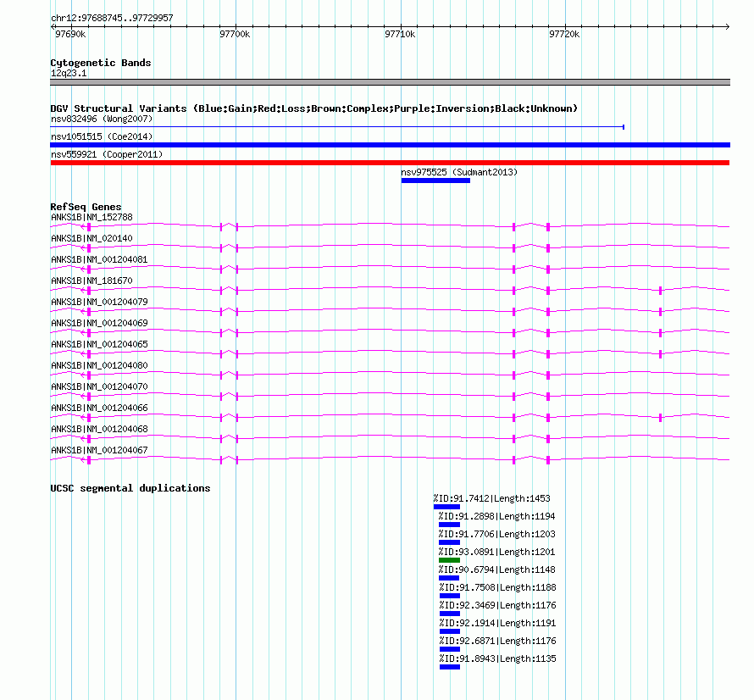754x700 pixels.
Task: Open transcript ANKS1B|NM_001204079
Action: (x=99, y=303)
